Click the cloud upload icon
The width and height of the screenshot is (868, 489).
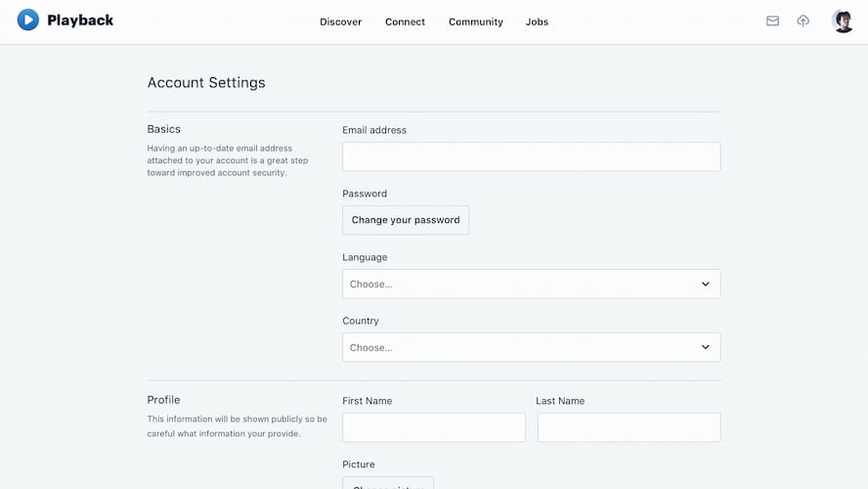tap(803, 21)
